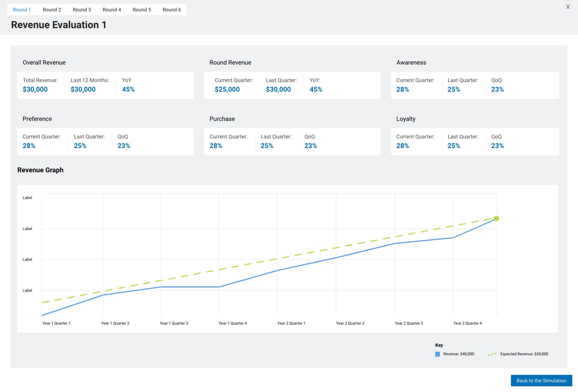Click Preference Current Quarter 28% value
Image resolution: width=578 pixels, height=392 pixels.
29,146
